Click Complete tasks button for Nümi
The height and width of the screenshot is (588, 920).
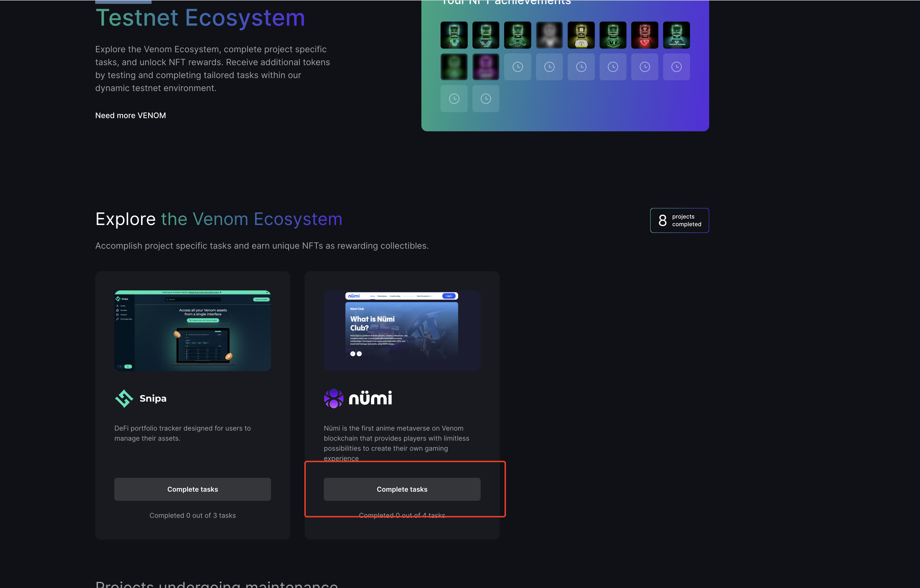tap(402, 489)
